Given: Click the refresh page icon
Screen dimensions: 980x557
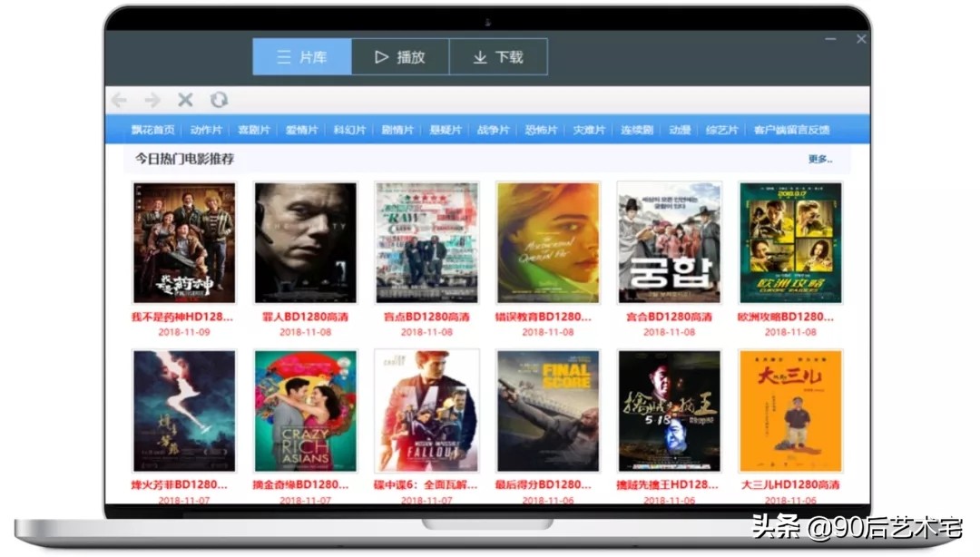Looking at the screenshot, I should point(219,100).
